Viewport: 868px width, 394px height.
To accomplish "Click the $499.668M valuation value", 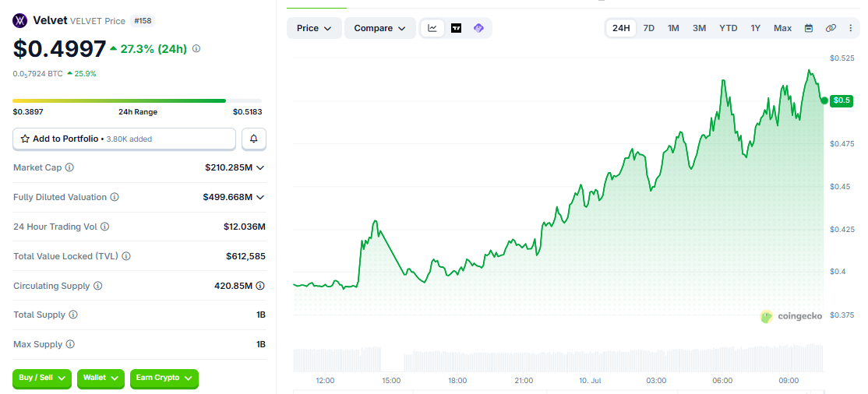I will [228, 197].
